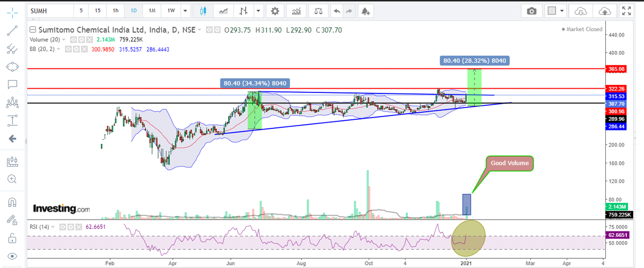644x268 pixels.
Task: Undo the last chart action
Action: [336, 11]
